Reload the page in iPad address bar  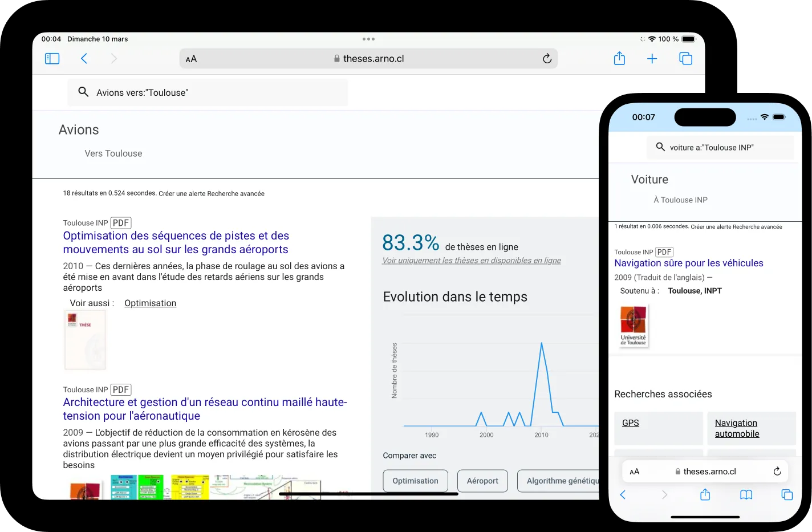[547, 59]
